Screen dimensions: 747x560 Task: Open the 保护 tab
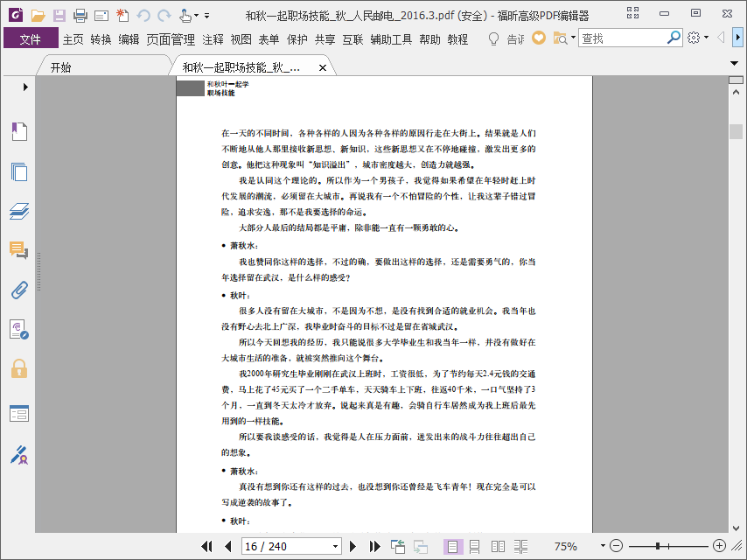click(297, 39)
